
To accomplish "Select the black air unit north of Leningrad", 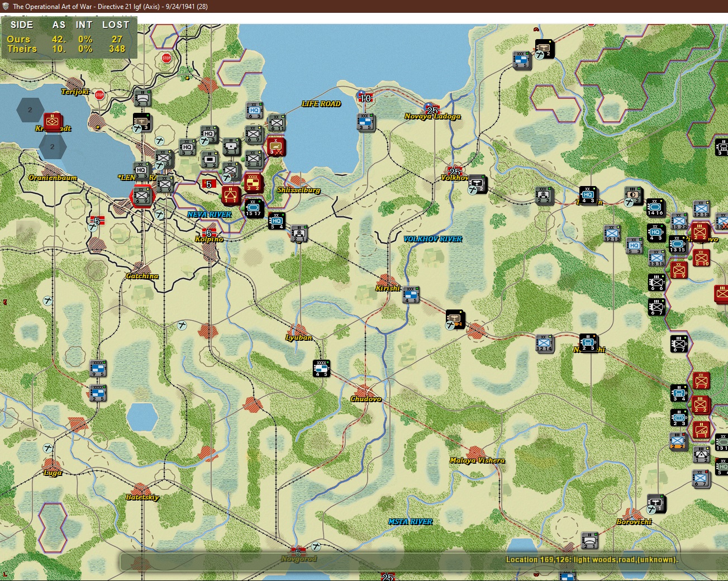I will tap(142, 121).
